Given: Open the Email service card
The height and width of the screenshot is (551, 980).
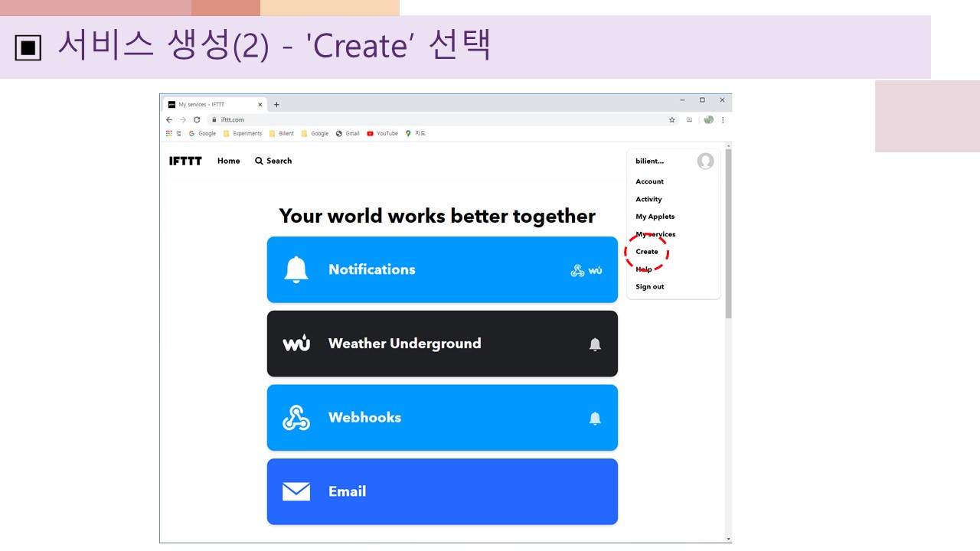Looking at the screenshot, I should [x=443, y=491].
